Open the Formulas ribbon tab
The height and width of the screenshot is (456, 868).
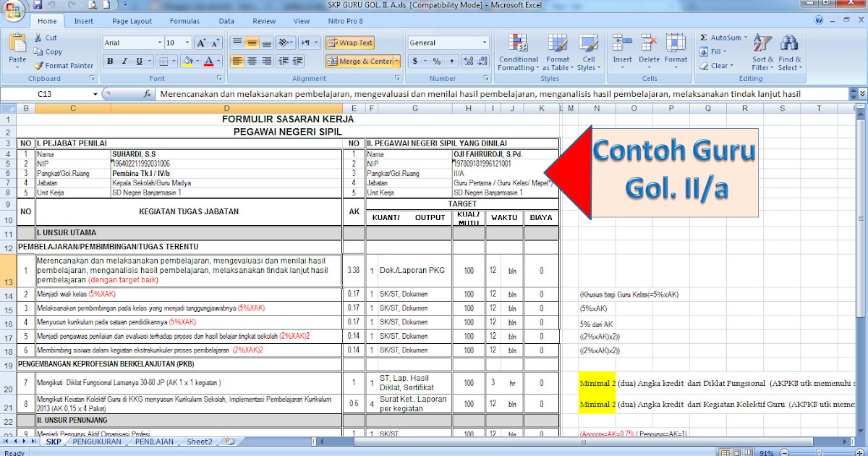(x=184, y=22)
